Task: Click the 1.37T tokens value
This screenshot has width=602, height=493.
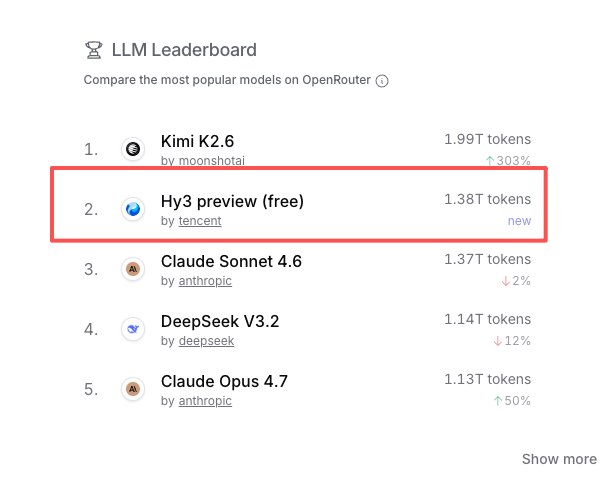Action: tap(488, 259)
